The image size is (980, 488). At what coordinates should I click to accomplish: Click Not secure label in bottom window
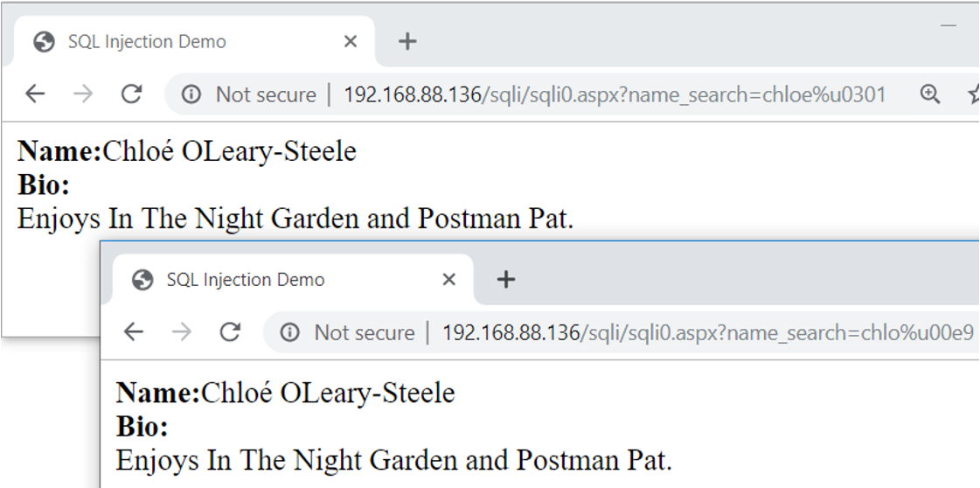(364, 332)
